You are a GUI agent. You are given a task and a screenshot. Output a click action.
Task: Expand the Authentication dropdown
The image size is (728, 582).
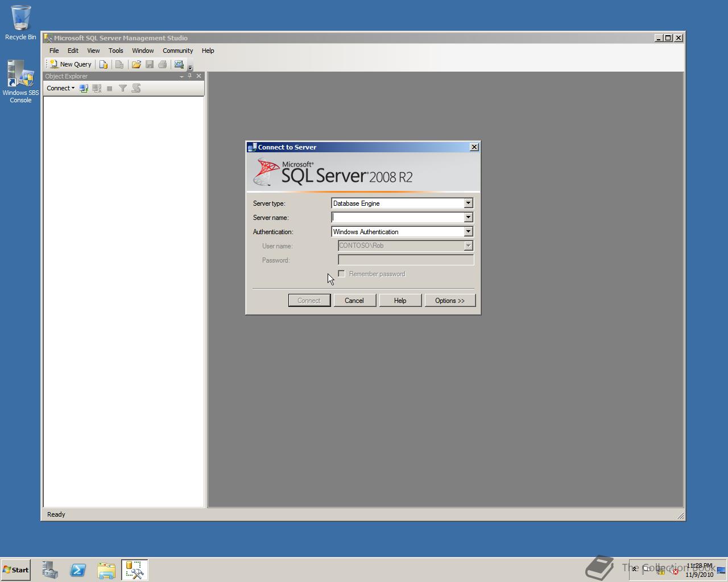(468, 231)
